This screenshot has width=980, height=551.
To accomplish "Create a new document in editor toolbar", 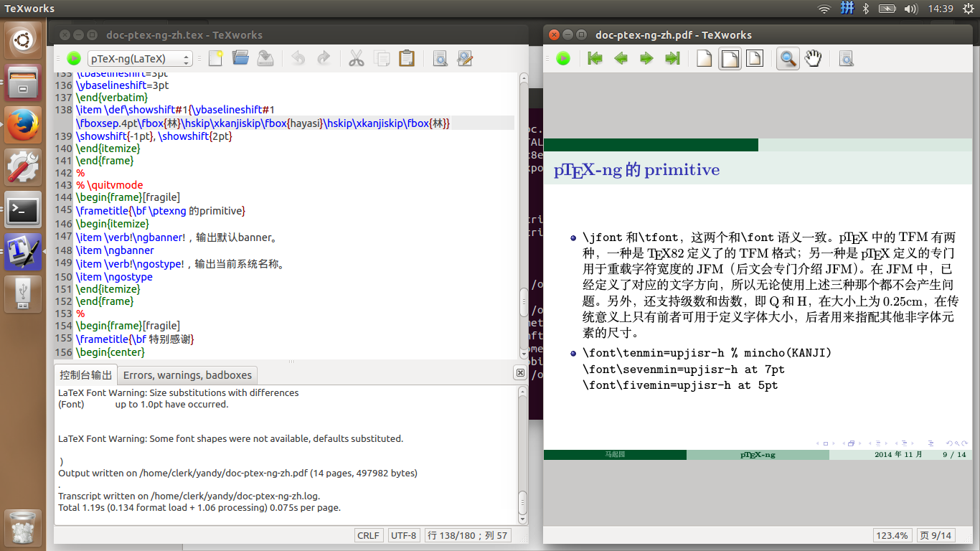I will (x=215, y=58).
